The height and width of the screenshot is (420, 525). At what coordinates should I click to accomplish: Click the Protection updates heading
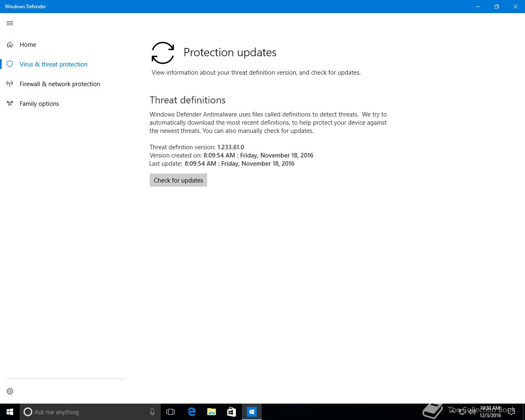coord(230,52)
